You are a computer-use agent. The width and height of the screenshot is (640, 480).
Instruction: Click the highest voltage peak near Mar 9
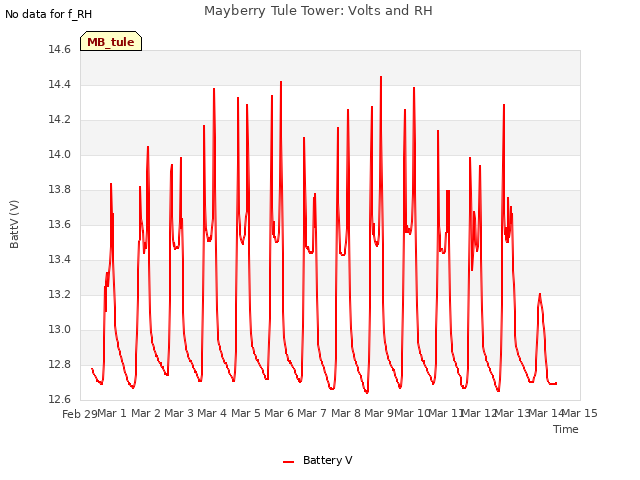point(381,77)
